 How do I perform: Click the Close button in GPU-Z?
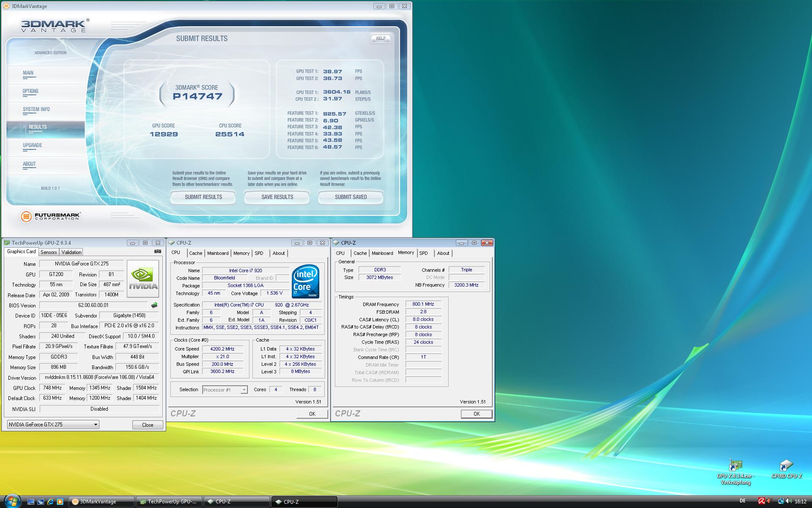(148, 425)
